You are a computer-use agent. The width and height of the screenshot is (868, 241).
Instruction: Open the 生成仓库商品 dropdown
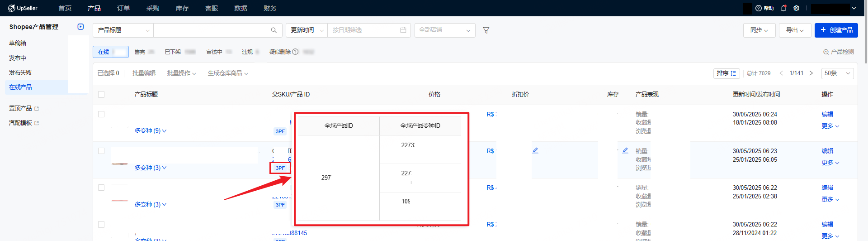tap(228, 73)
